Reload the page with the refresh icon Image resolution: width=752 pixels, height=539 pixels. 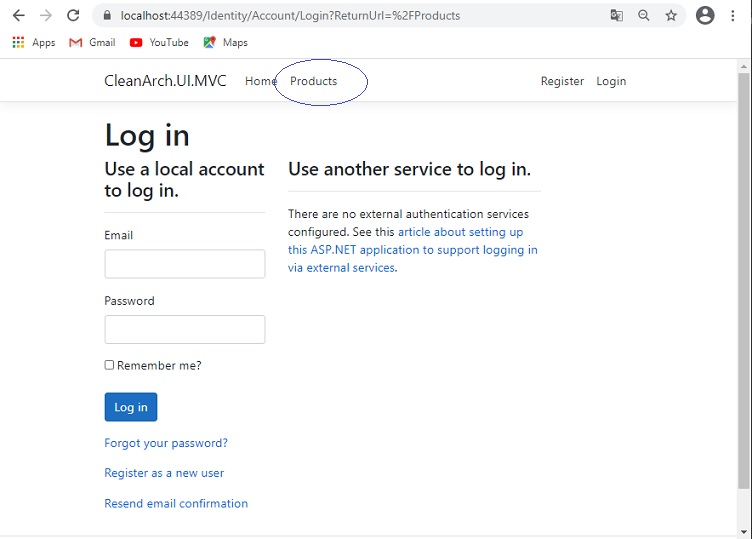(x=73, y=15)
